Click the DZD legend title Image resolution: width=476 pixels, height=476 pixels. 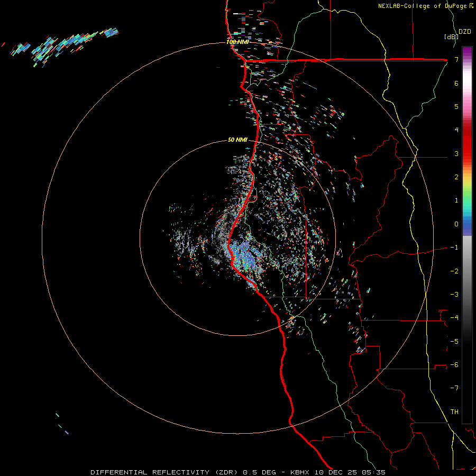[x=465, y=32]
